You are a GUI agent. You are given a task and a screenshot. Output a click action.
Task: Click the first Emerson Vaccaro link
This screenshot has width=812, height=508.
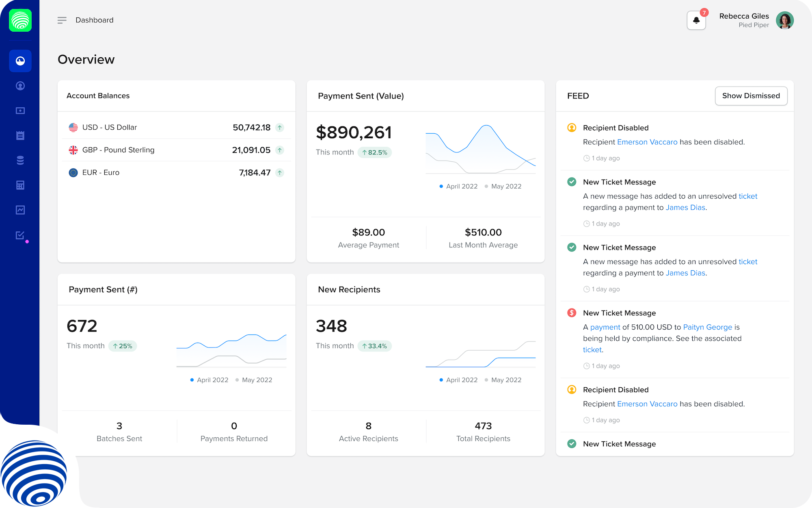tap(647, 142)
